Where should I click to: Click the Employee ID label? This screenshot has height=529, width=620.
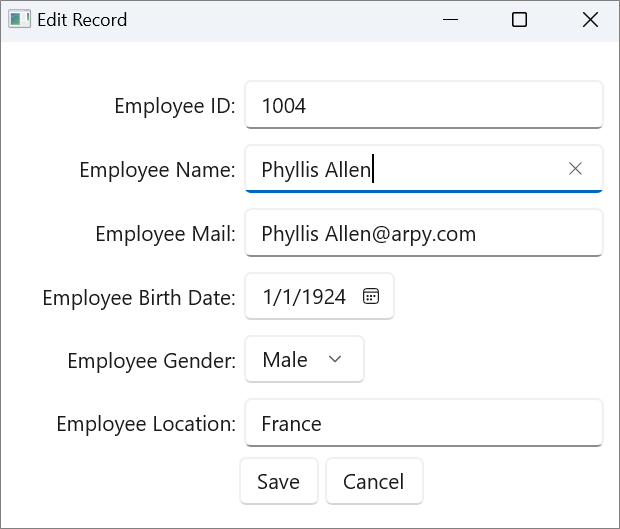[x=174, y=106]
